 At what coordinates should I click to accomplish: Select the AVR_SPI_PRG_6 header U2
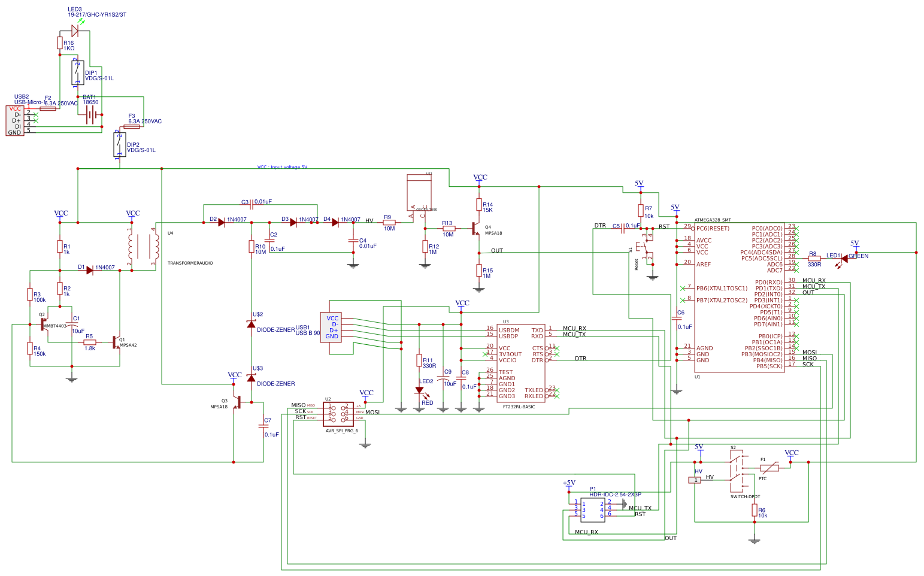click(338, 414)
